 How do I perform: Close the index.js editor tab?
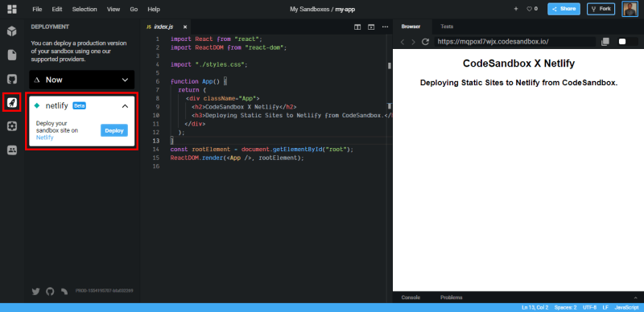pos(185,27)
